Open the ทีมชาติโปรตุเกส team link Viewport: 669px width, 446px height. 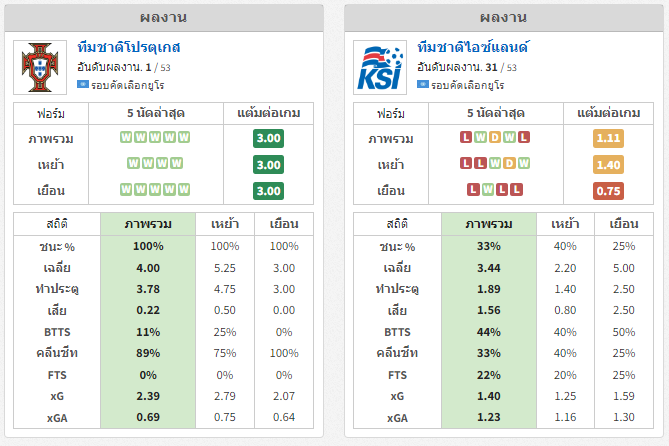pos(129,47)
